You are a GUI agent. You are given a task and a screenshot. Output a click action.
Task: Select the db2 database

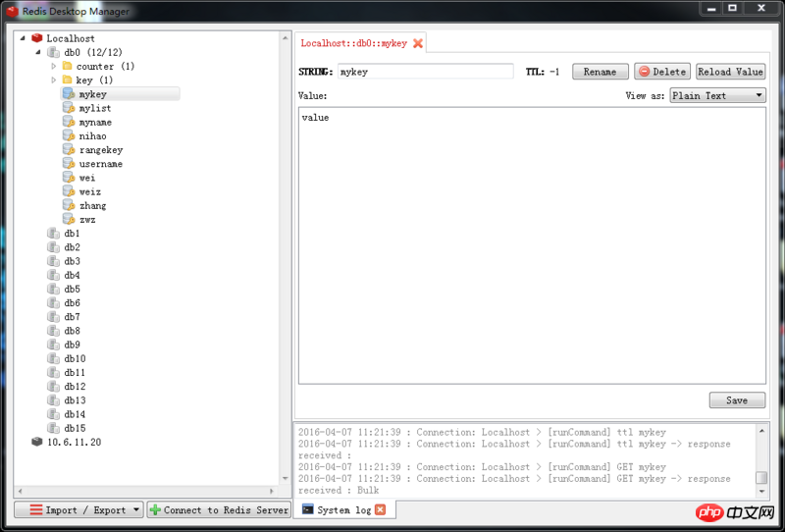point(72,247)
